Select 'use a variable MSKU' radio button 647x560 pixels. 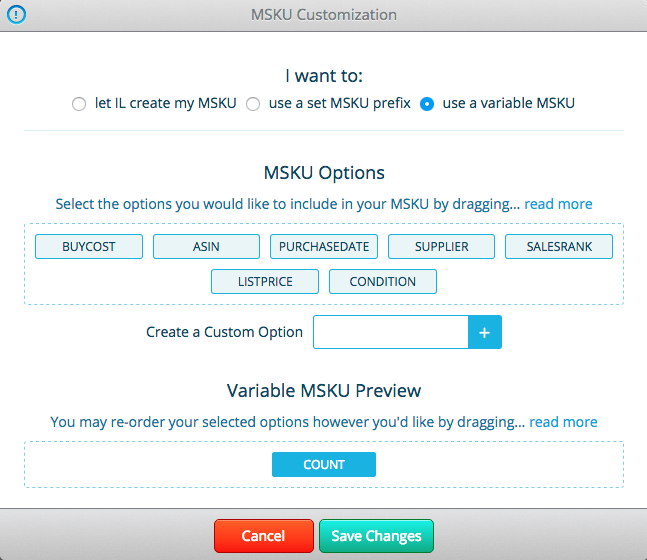427,104
